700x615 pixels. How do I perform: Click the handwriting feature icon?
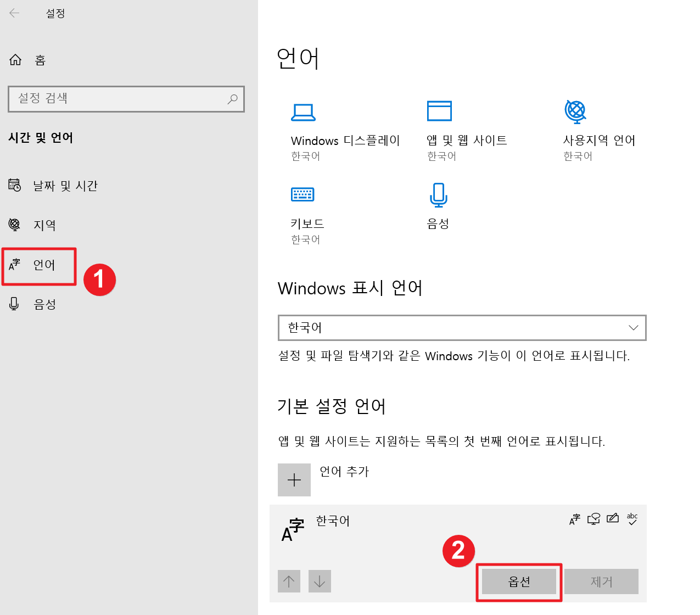pos(613,518)
